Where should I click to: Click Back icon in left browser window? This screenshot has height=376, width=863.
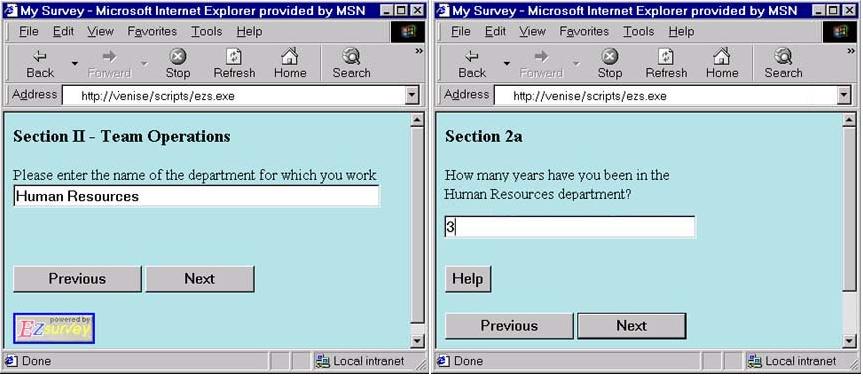point(40,56)
